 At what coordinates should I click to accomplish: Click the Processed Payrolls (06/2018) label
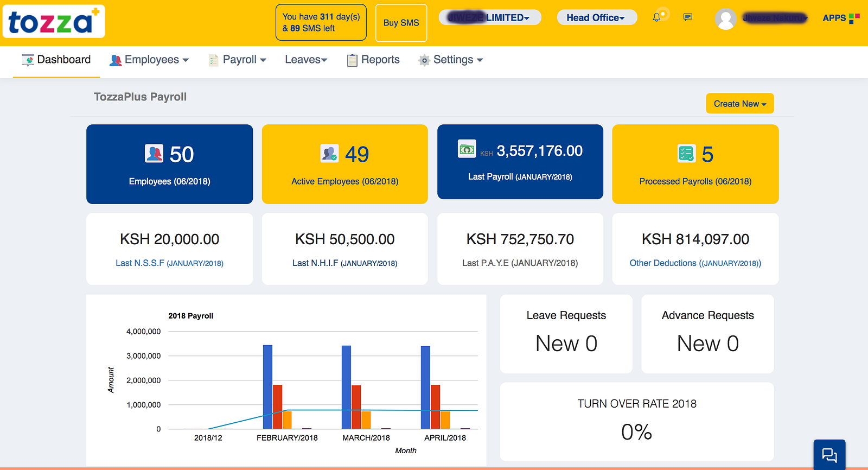pos(695,181)
